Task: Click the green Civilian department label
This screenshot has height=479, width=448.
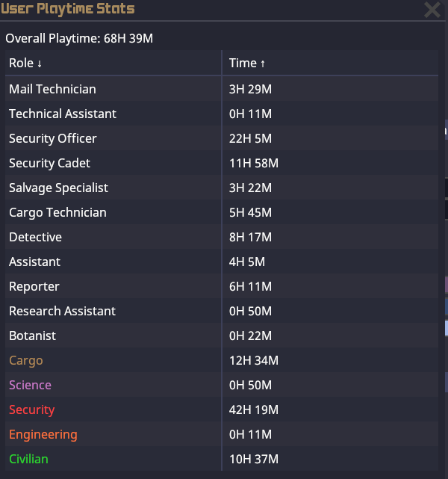Action: (x=28, y=459)
